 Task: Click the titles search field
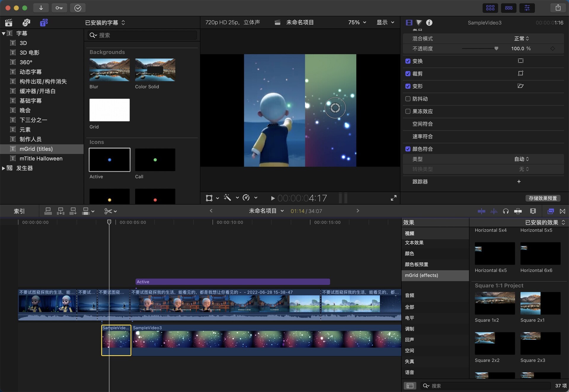(x=142, y=35)
